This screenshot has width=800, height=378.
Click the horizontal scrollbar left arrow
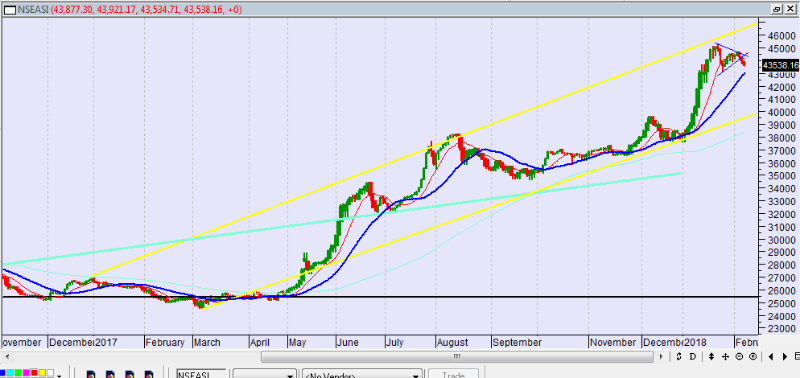click(6, 357)
